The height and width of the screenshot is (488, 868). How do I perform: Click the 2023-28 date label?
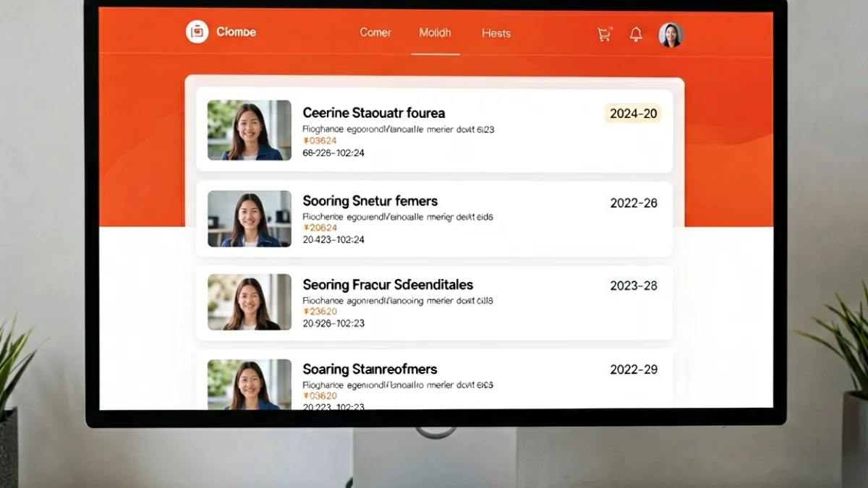pos(634,286)
